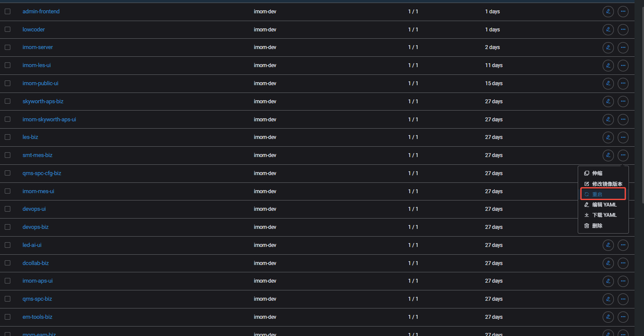Click the edit pencil icon for admin-frontend
This screenshot has width=644, height=336.
608,12
